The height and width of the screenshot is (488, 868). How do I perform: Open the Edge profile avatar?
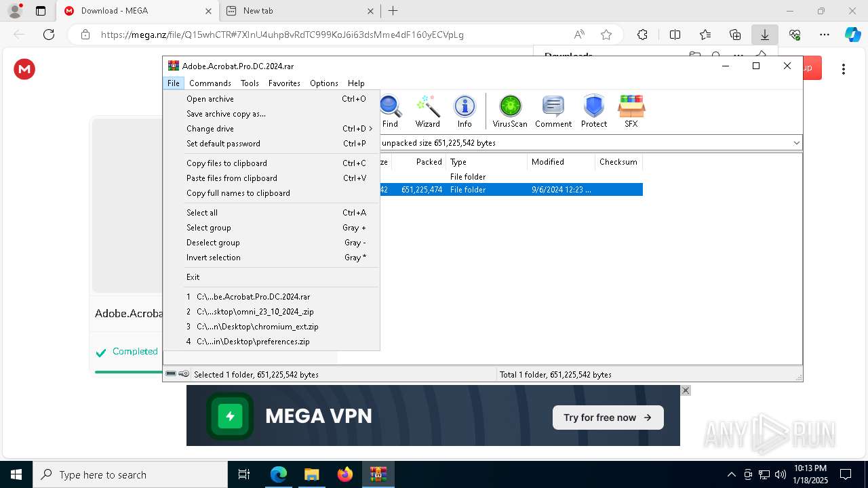pyautogui.click(x=15, y=11)
